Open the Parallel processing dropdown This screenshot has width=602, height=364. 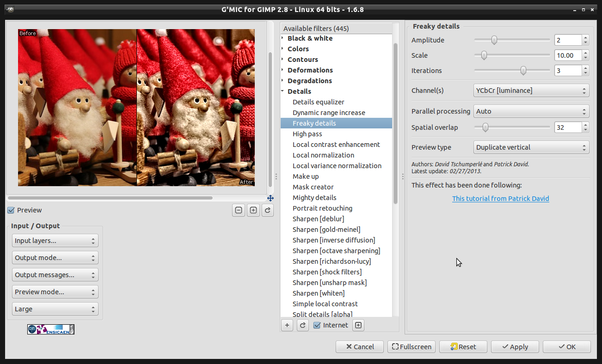[x=531, y=111]
